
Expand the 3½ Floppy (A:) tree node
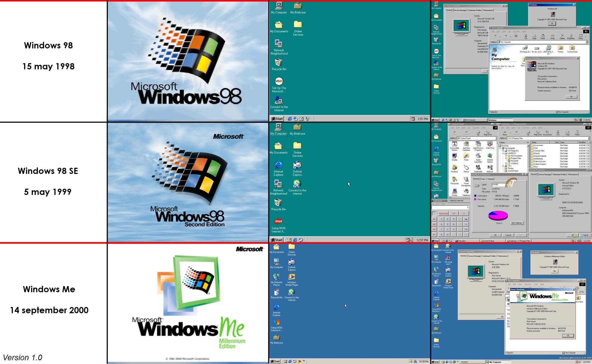[503, 151]
